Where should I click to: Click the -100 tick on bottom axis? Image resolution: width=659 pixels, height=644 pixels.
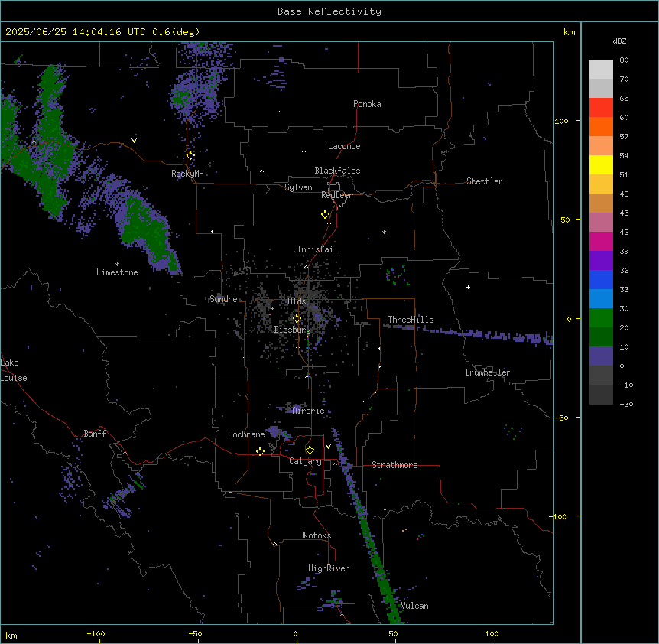96,633
